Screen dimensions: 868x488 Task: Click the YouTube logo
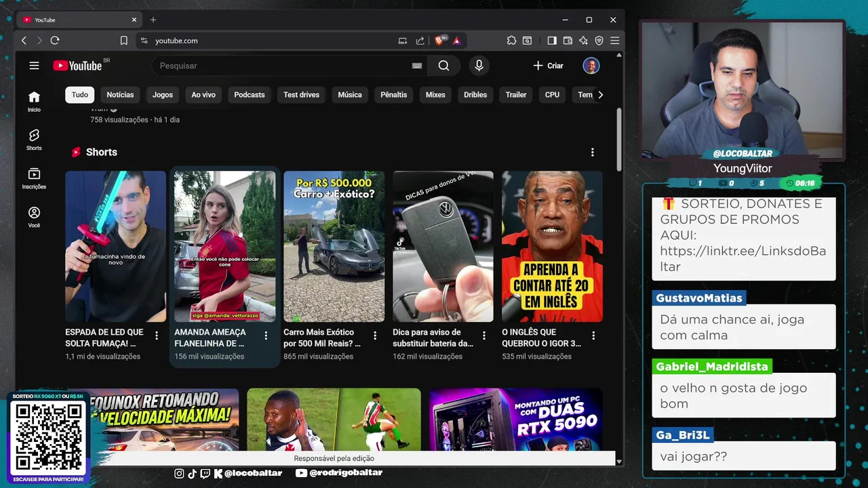[77, 66]
